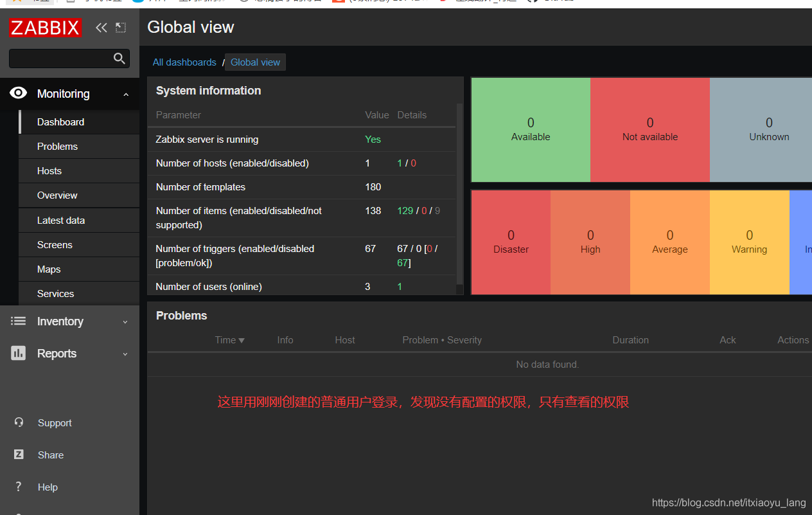Click the items value 138
812x515 pixels.
coord(373,211)
